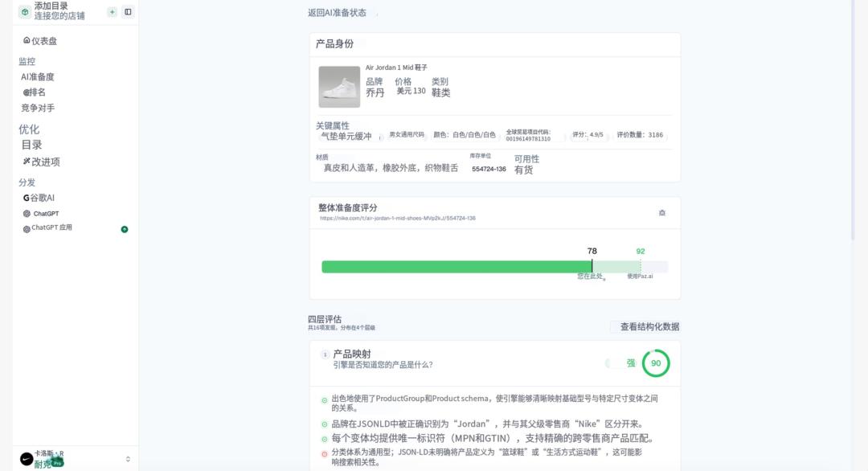Click the Air Jordan 1 Mid shoe thumbnail

[x=339, y=87]
